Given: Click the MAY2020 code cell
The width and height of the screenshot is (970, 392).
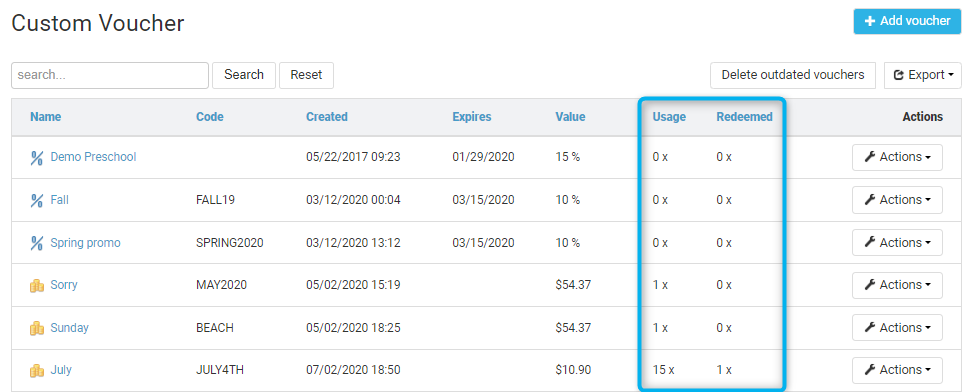Looking at the screenshot, I should pos(221,285).
